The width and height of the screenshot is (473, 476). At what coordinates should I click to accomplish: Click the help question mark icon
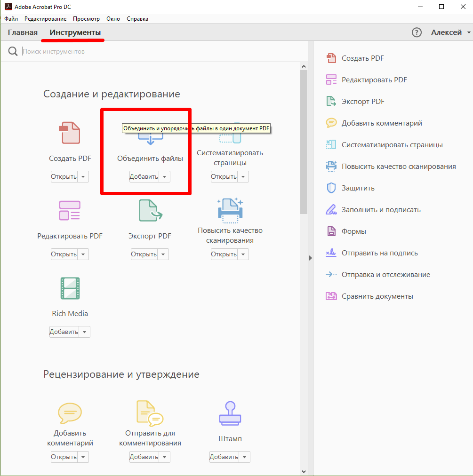417,32
